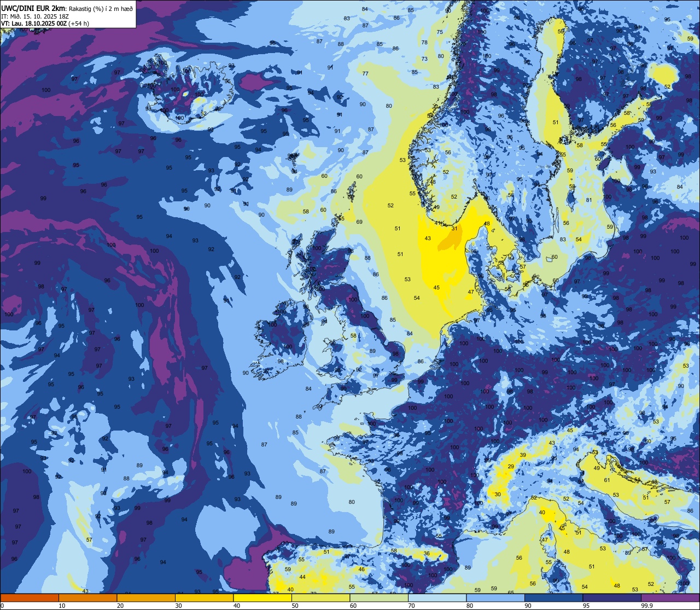
Task: Click the VT: Lau. 18.10.2025 00Z line
Action: pyautogui.click(x=45, y=24)
